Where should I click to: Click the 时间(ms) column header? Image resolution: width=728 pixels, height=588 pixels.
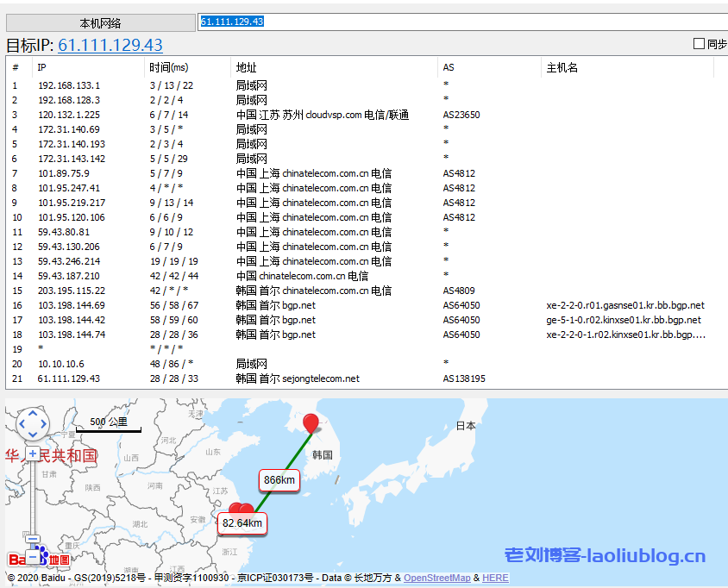tap(168, 67)
